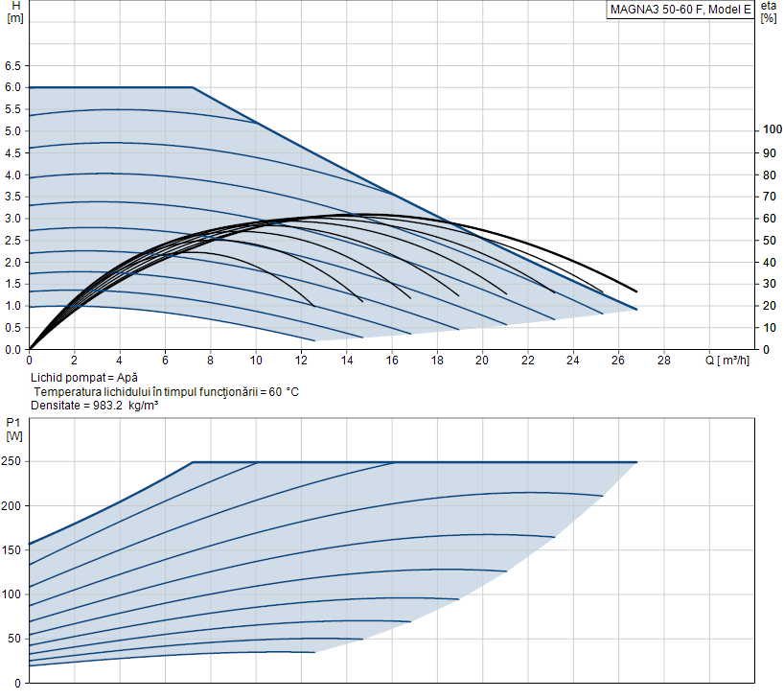Click the MAGNA3 50-60 F, Model E label
The image size is (784, 699).
pyautogui.click(x=680, y=11)
